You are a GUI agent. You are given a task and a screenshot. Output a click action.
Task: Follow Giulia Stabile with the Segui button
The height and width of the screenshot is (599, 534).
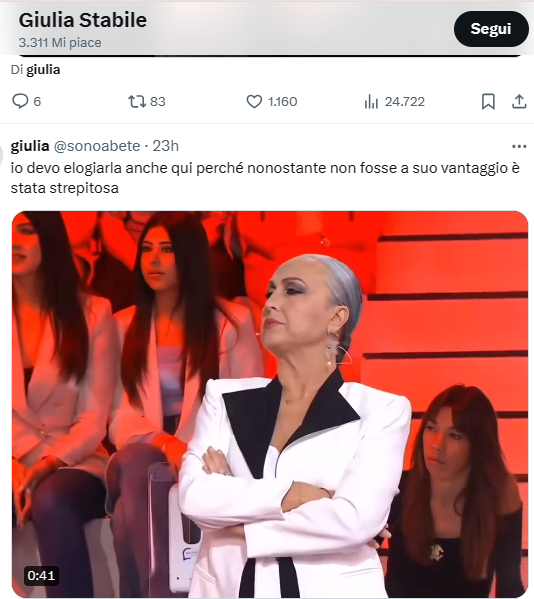[x=491, y=29]
